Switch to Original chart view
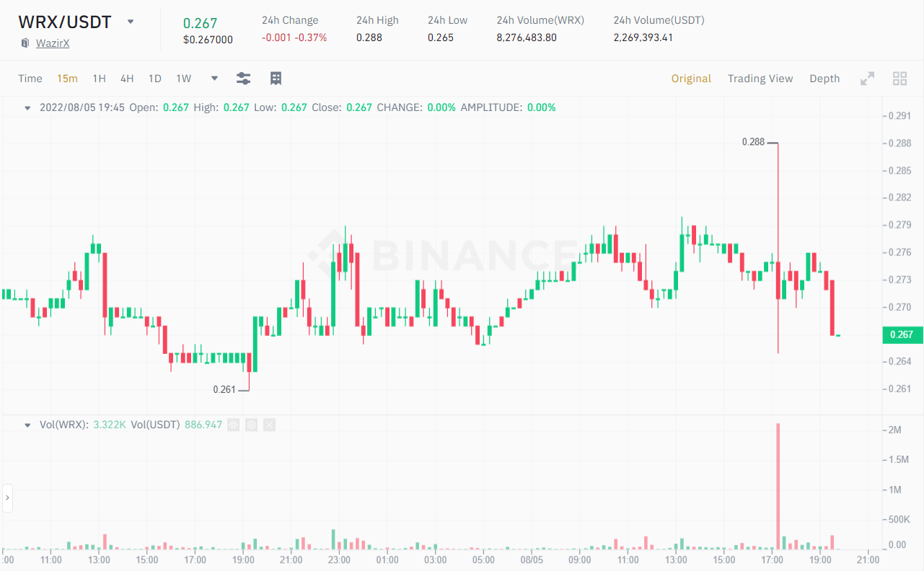924x571 pixels. (x=691, y=79)
